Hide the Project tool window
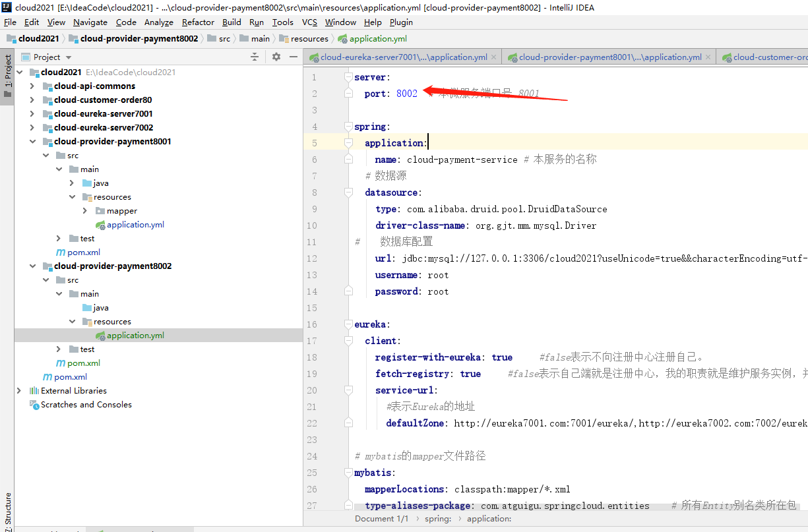The image size is (808, 532). [x=293, y=57]
